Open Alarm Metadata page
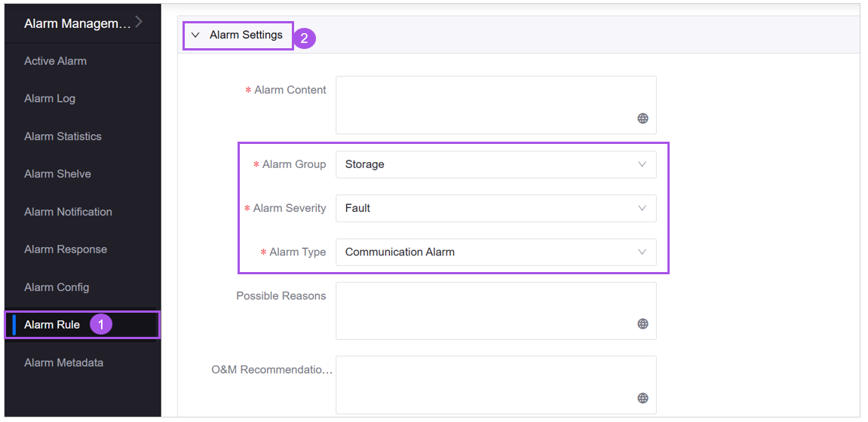Image resolution: width=868 pixels, height=422 pixels. pos(63,362)
